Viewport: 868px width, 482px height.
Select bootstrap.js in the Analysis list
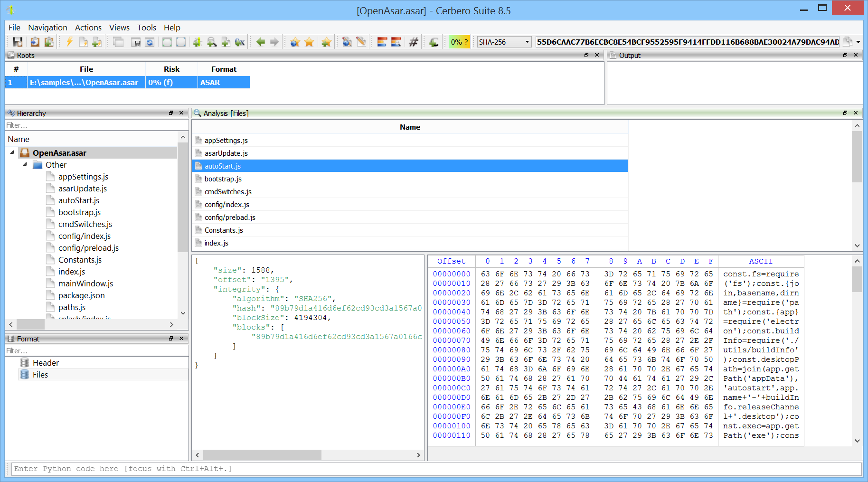tap(410, 179)
